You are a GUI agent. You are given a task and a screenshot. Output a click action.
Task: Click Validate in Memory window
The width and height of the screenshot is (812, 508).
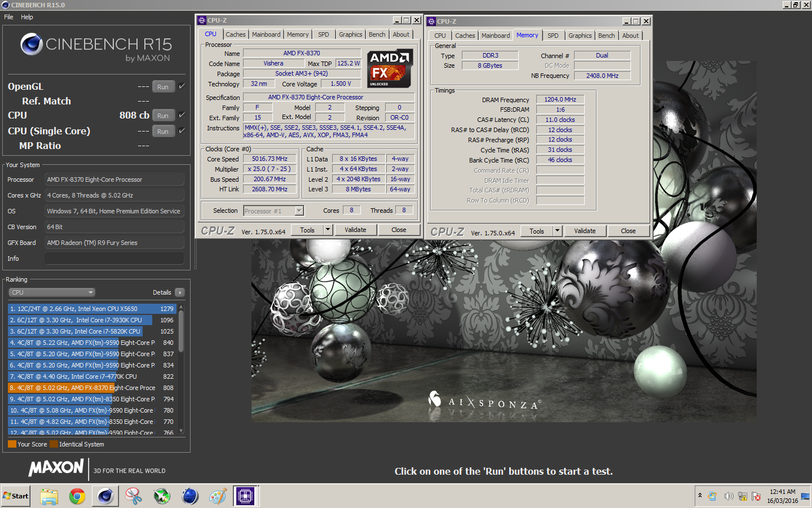(585, 231)
